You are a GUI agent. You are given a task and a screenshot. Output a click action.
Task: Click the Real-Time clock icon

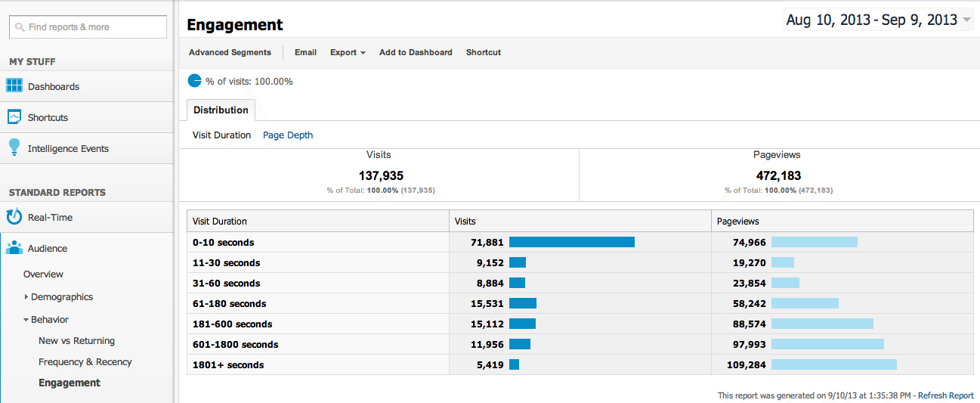(x=14, y=217)
